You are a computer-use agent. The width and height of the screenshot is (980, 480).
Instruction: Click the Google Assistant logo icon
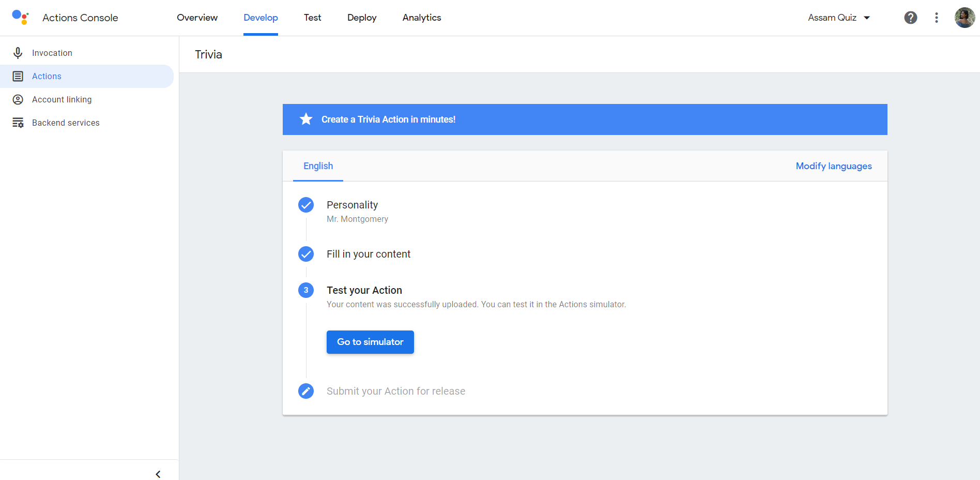pos(20,17)
